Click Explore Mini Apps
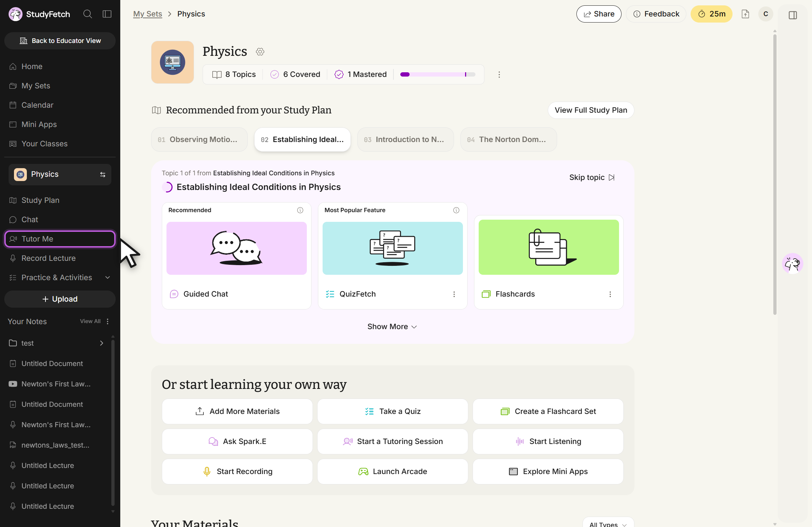This screenshot has width=812, height=527. click(548, 472)
